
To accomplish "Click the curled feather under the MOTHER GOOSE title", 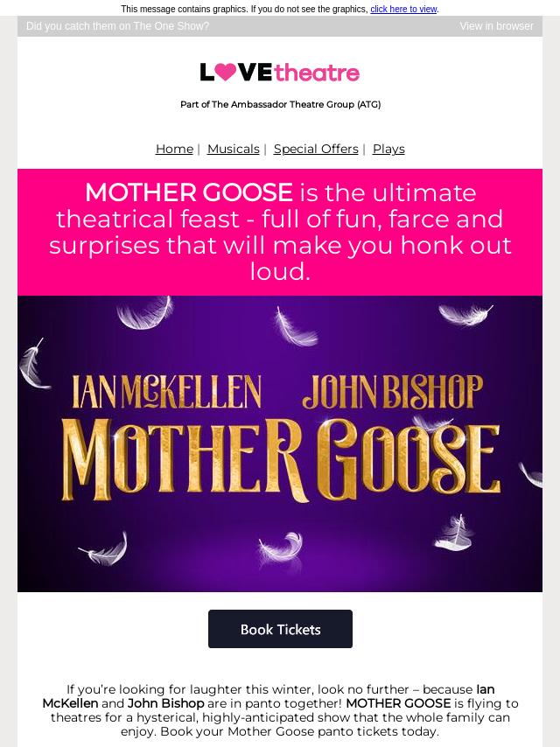I will (x=282, y=546).
